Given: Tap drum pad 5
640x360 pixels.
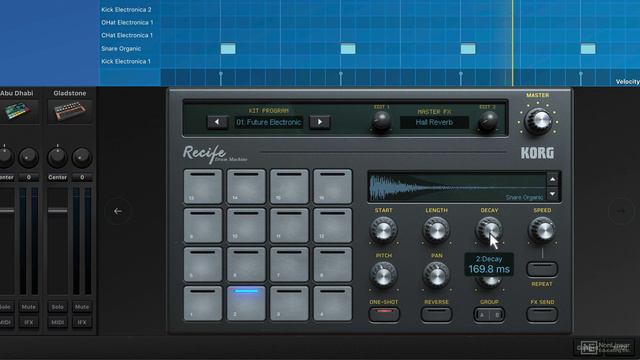Looking at the screenshot, I should (x=203, y=264).
